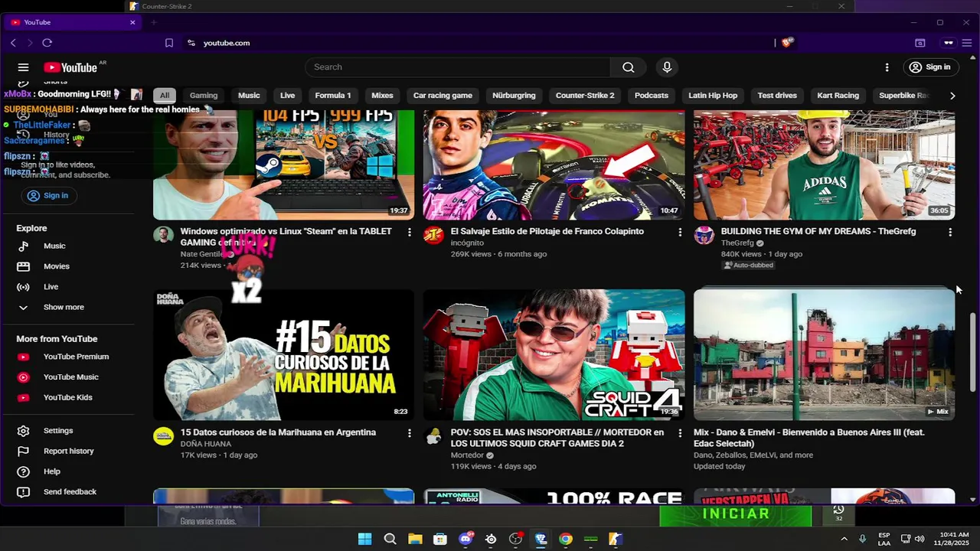Click the search magnifier button
The image size is (980, 551).
(x=628, y=67)
